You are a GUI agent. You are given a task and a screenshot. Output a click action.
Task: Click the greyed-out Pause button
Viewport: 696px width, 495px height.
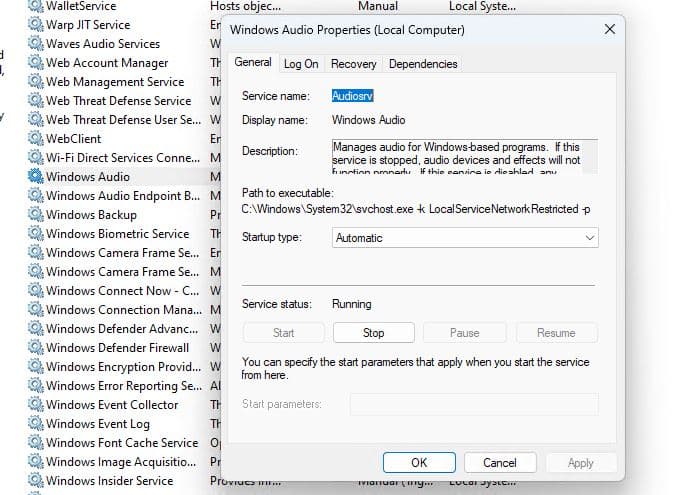click(464, 333)
